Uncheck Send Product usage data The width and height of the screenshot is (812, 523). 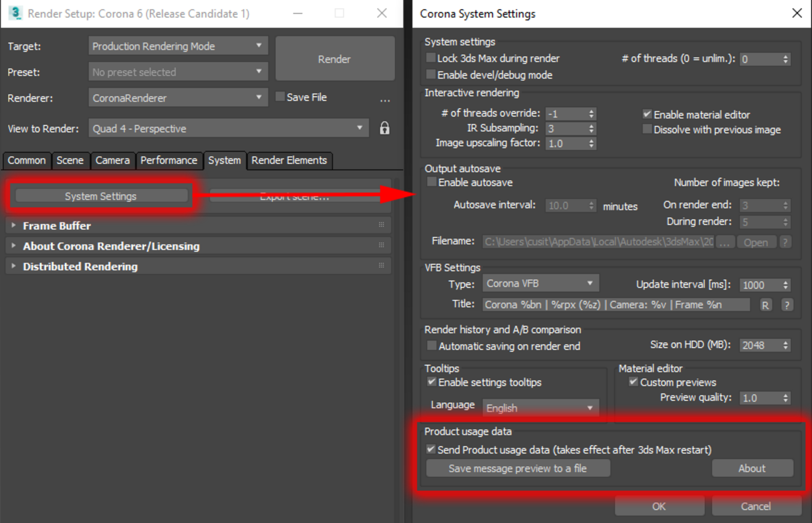point(431,449)
